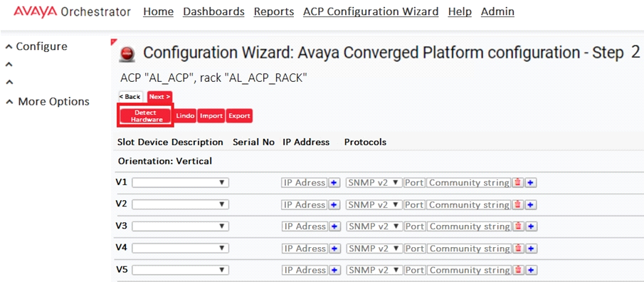Click the red trash icon in row V3
Screen dimensions: 644x282
[x=518, y=226]
